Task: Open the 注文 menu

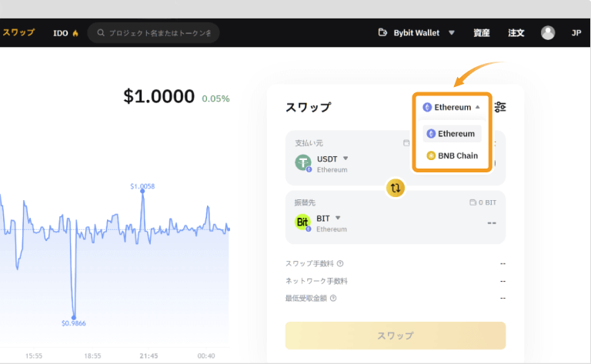Action: [x=516, y=33]
